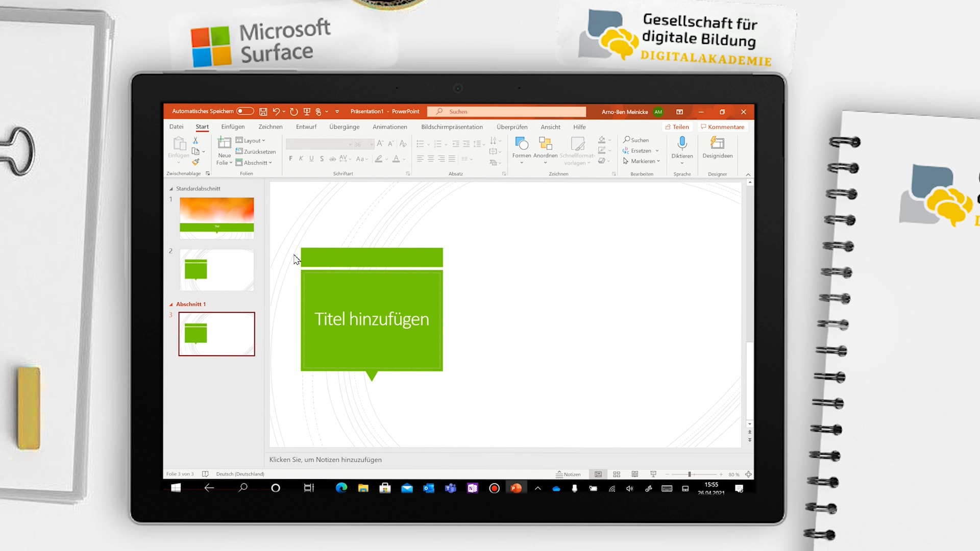
Task: Open the Layout dropdown
Action: (251, 140)
